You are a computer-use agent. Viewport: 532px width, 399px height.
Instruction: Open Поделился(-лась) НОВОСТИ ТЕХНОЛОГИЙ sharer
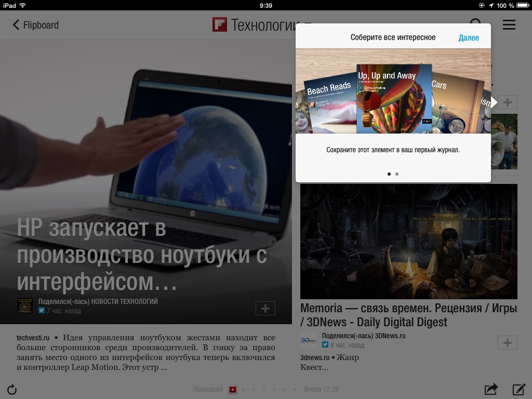pyautogui.click(x=98, y=301)
